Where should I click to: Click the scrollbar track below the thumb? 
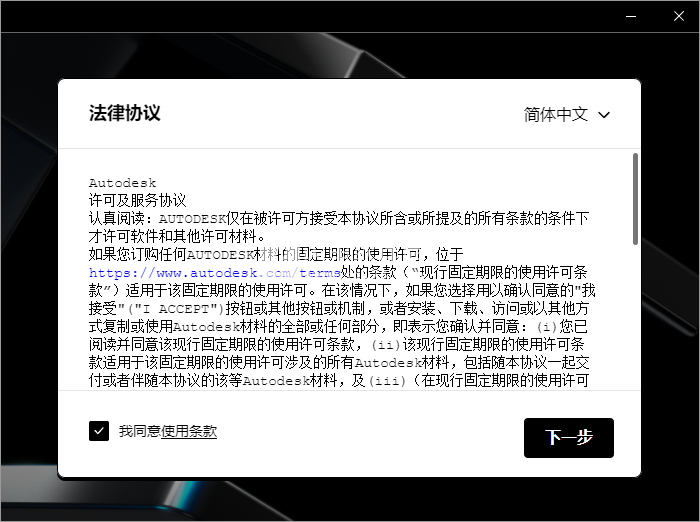pos(635,320)
